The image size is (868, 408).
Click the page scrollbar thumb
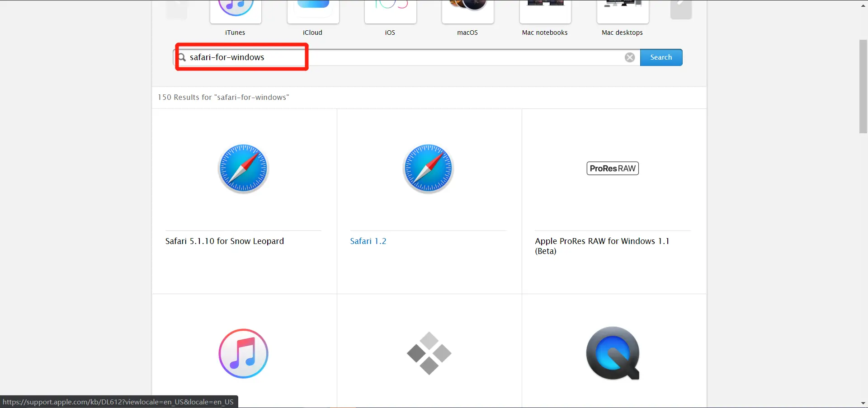[x=863, y=86]
